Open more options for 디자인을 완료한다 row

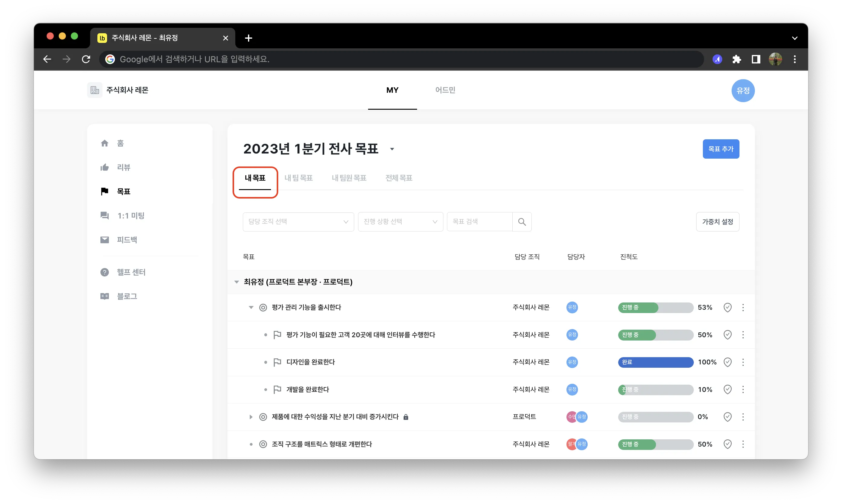coord(743,362)
